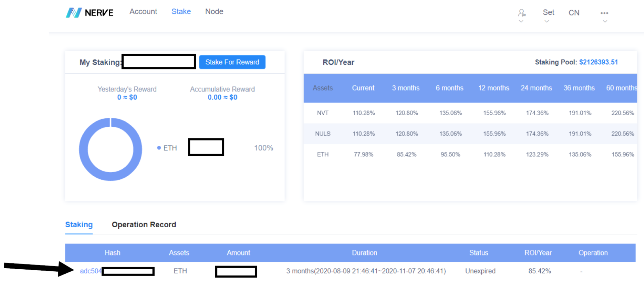Click NVT asset row label
The width and height of the screenshot is (644, 289).
point(323,113)
